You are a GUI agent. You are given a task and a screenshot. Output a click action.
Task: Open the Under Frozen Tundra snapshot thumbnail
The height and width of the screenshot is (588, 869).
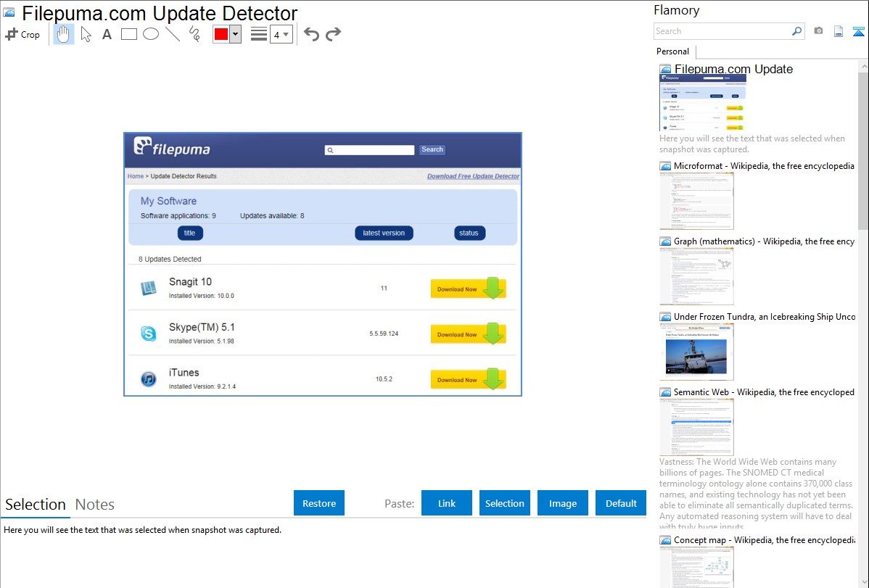[x=696, y=352]
